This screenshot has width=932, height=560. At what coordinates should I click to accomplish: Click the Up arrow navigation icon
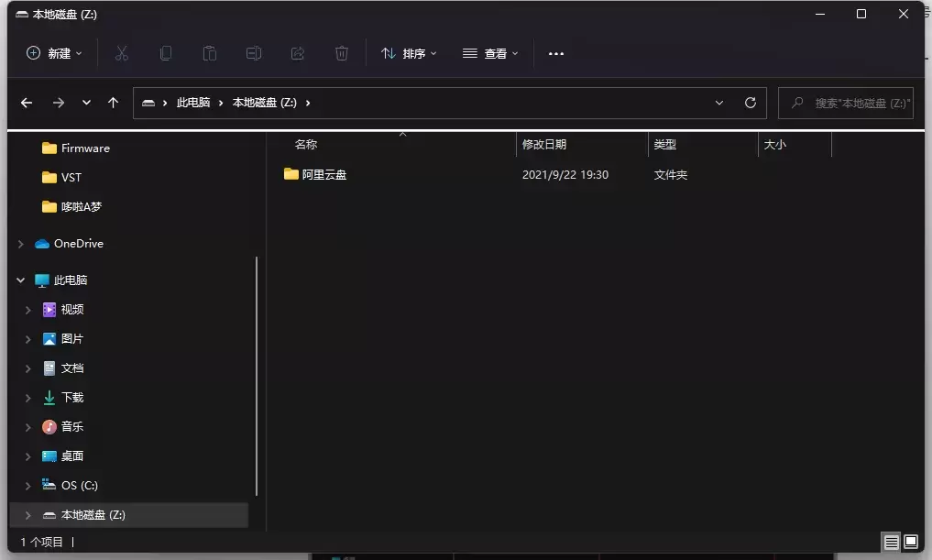(x=113, y=103)
